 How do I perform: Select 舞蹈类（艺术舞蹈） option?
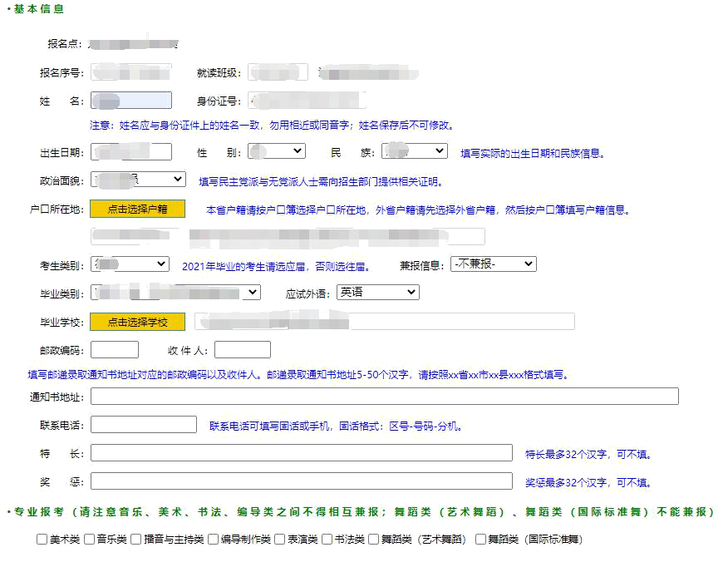[374, 540]
